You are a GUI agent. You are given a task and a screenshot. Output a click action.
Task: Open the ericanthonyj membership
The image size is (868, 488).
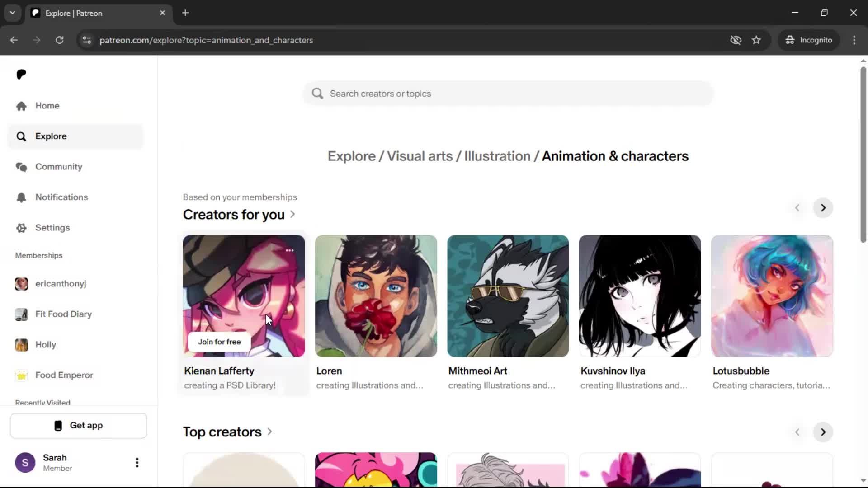coord(75,284)
